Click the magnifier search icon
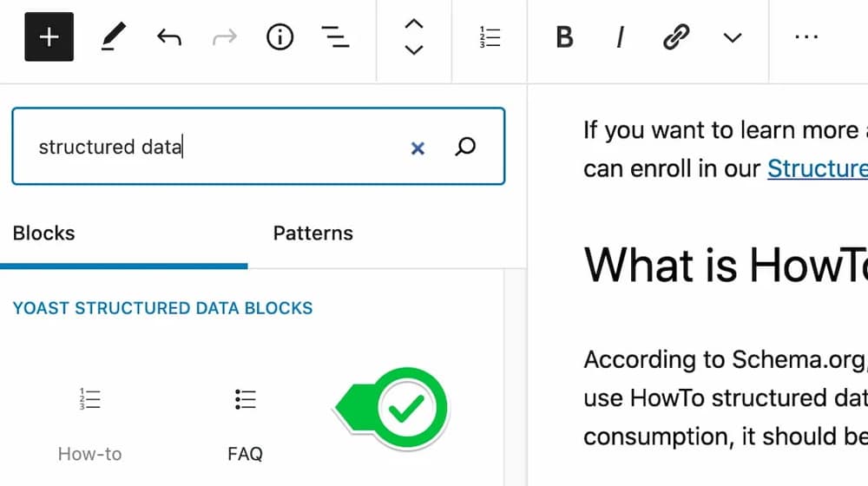The image size is (868, 486). pos(465,147)
